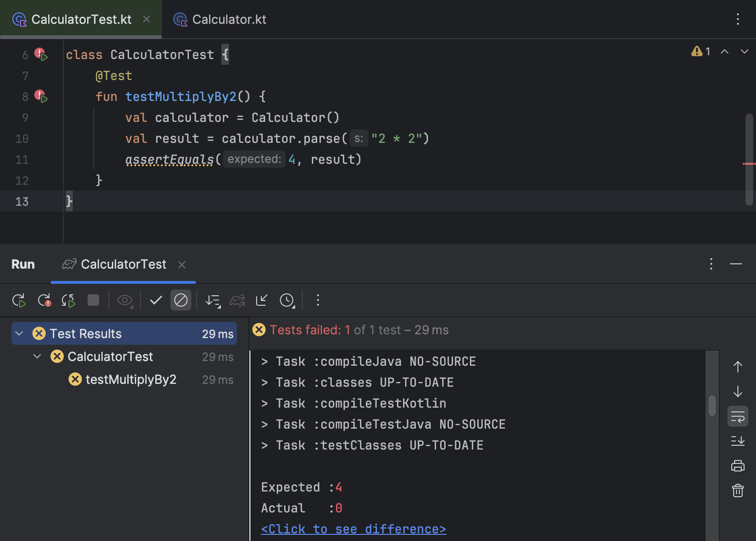Click the print console output icon
The height and width of the screenshot is (541, 756).
pyautogui.click(x=737, y=466)
